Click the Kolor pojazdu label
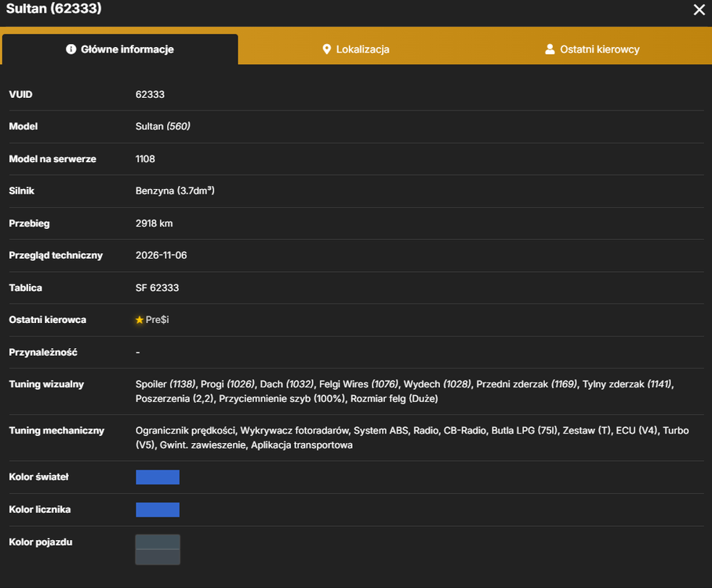The height and width of the screenshot is (588, 712). click(x=41, y=543)
